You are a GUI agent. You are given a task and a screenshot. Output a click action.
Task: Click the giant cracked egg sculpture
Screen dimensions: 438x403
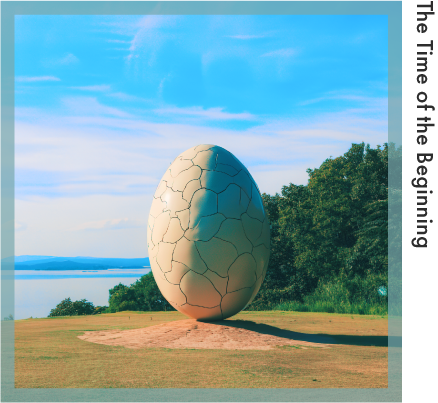[x=208, y=232]
